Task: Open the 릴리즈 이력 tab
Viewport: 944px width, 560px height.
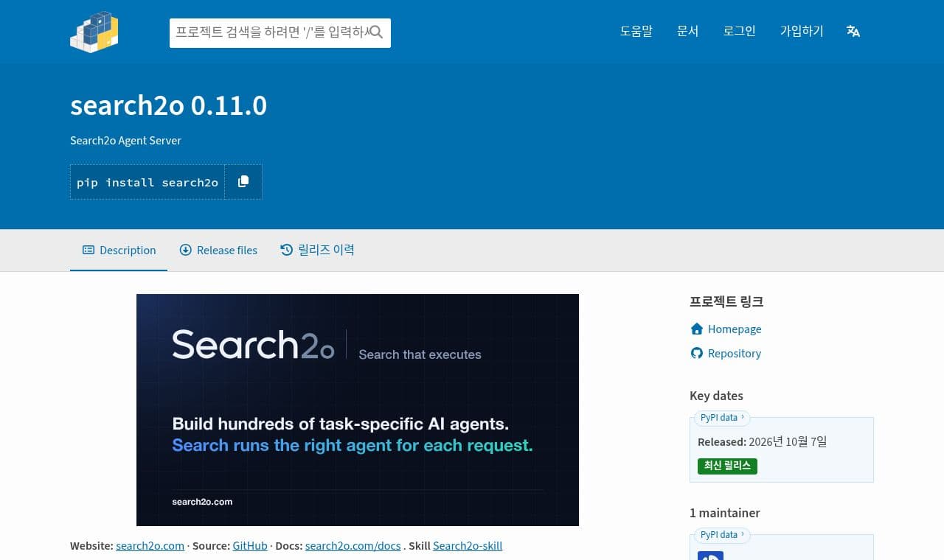Action: 317,251
